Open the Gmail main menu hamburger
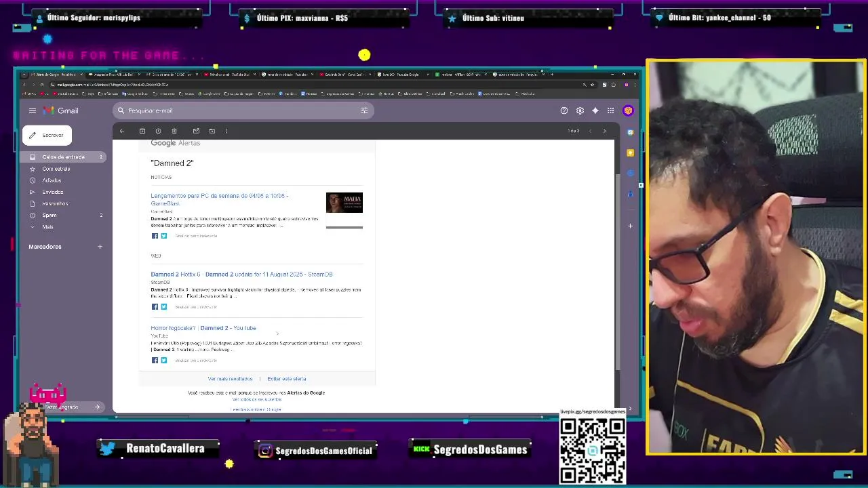 (x=32, y=110)
